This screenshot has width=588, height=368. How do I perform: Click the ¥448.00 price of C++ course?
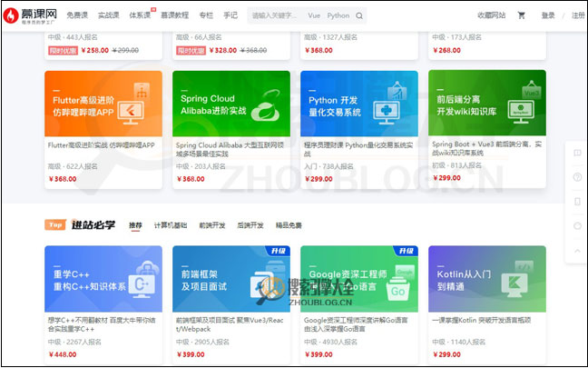click(x=63, y=354)
